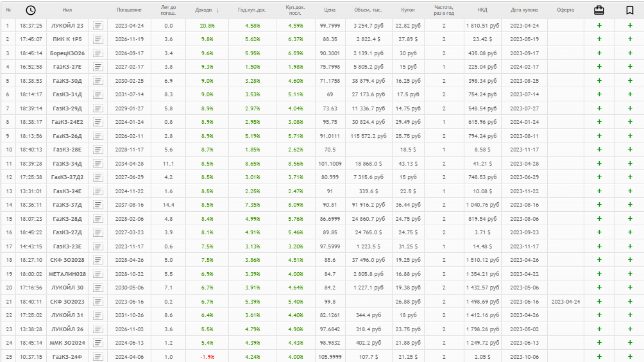644x362 pixels.
Task: Select the ЛУКОЙЛ 23 bond name
Action: click(x=67, y=26)
